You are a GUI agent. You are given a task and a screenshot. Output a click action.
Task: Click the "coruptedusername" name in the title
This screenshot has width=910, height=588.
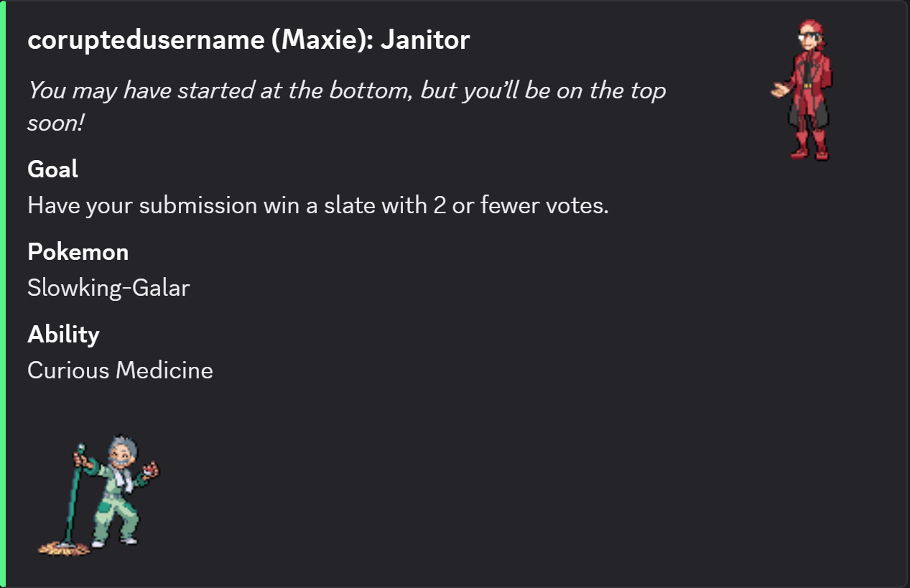point(146,40)
